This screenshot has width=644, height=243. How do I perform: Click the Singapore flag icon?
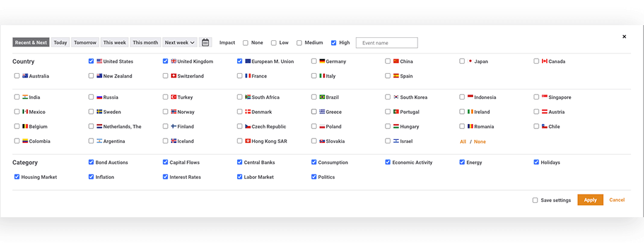point(544,97)
